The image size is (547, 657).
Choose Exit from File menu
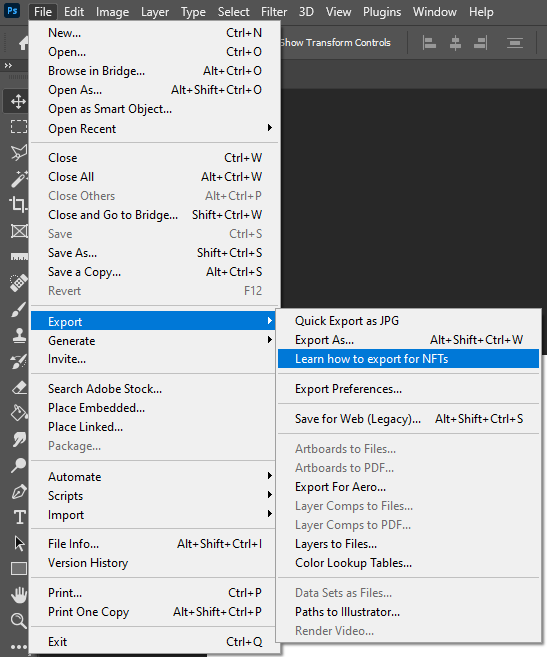[x=155, y=641]
